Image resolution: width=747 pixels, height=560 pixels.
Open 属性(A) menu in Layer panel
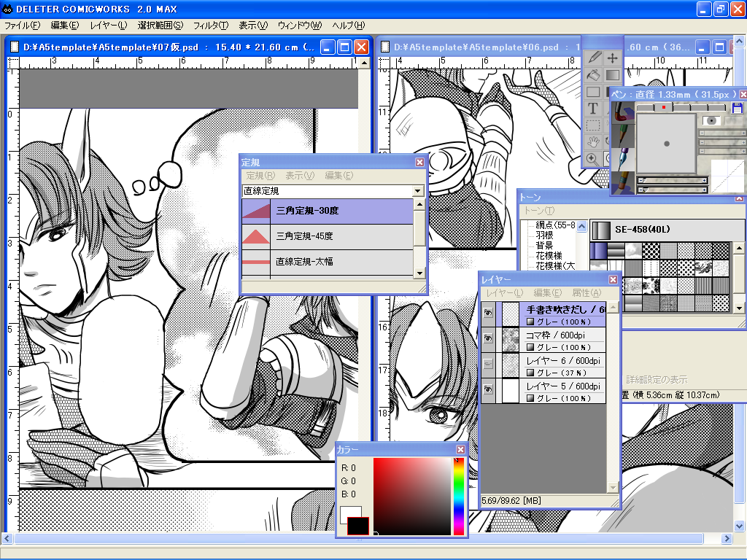click(587, 293)
